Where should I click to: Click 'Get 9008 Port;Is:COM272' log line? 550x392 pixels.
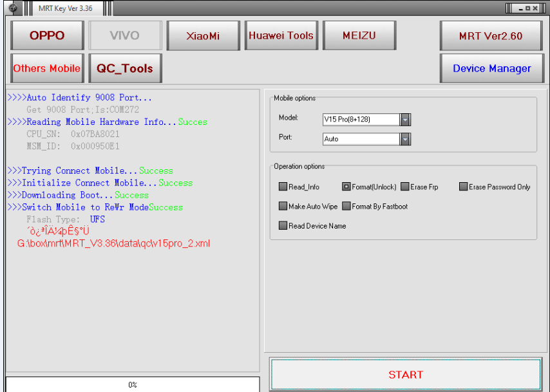pos(83,109)
